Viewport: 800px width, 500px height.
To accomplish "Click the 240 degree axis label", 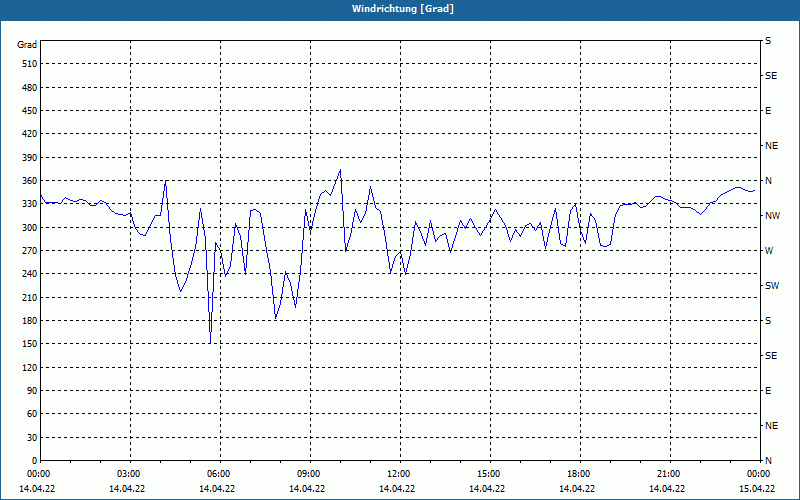I will tap(30, 274).
